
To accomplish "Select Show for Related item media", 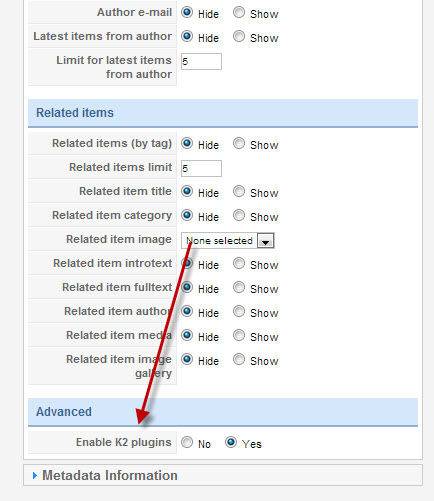I will click(x=239, y=335).
